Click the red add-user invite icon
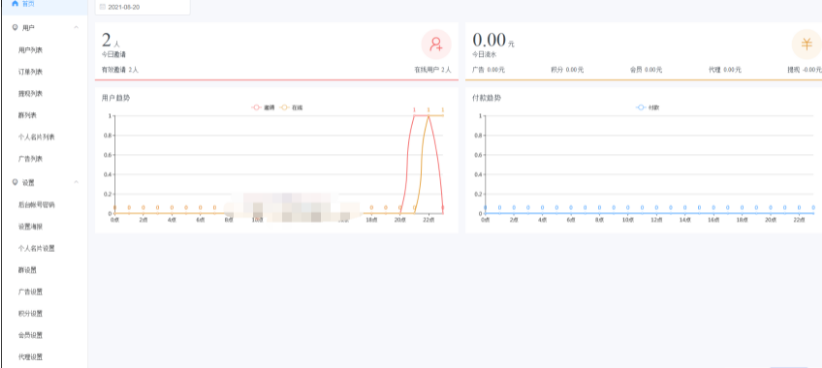This screenshot has width=822, height=368. click(x=436, y=44)
